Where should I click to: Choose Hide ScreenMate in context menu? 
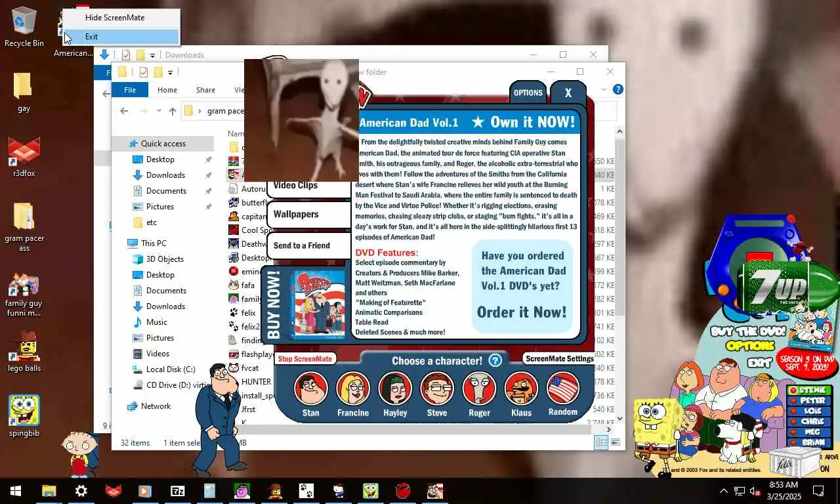[x=120, y=18]
